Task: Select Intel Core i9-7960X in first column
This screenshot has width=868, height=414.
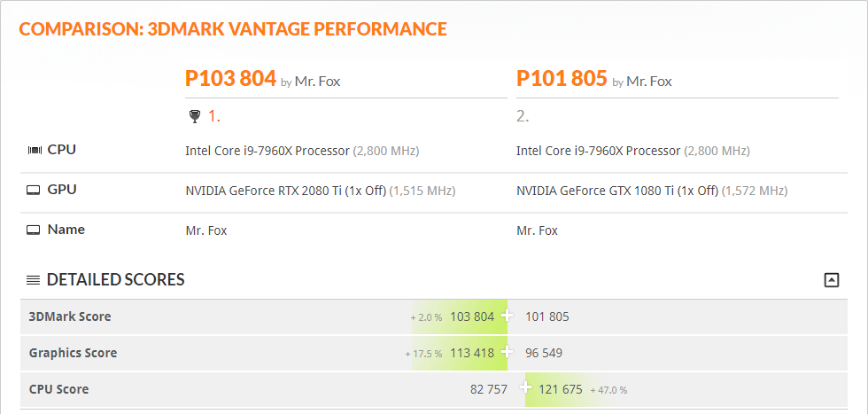Action: point(267,151)
